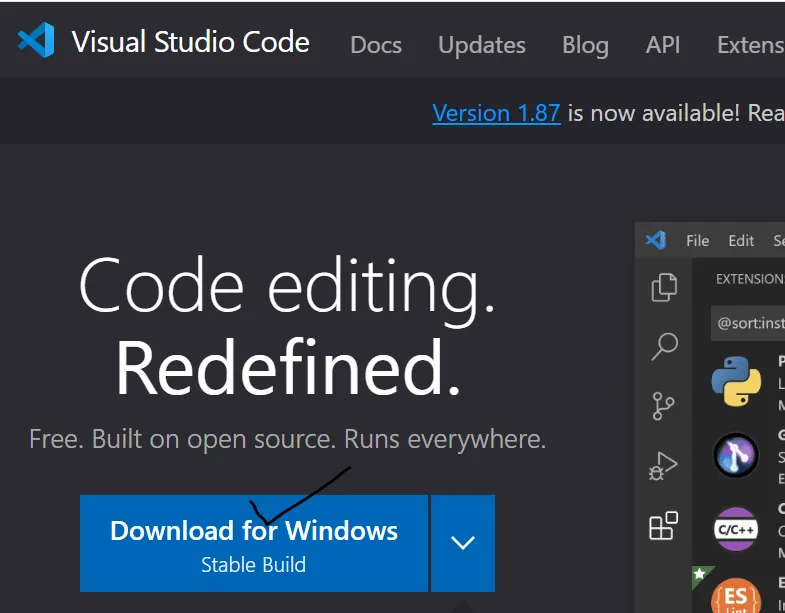Click the Python extension icon

736,381
